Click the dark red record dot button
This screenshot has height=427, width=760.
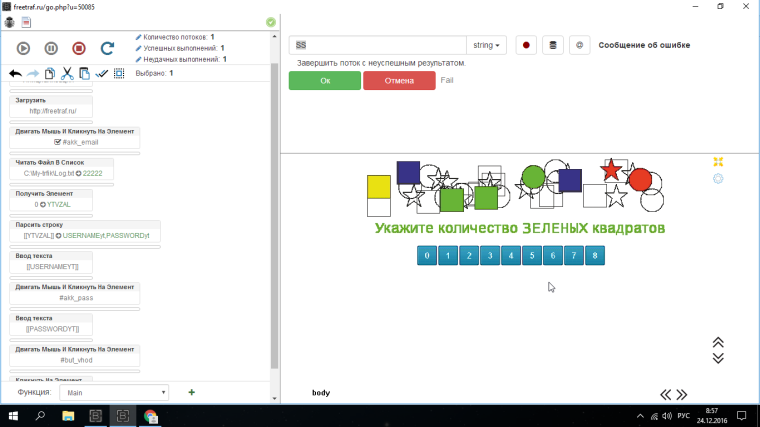click(526, 45)
